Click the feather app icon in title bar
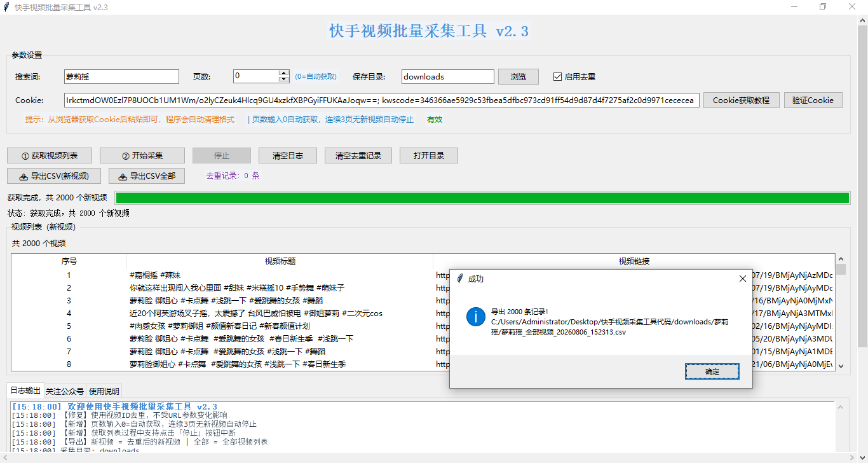The height and width of the screenshot is (463, 868). tap(7, 7)
